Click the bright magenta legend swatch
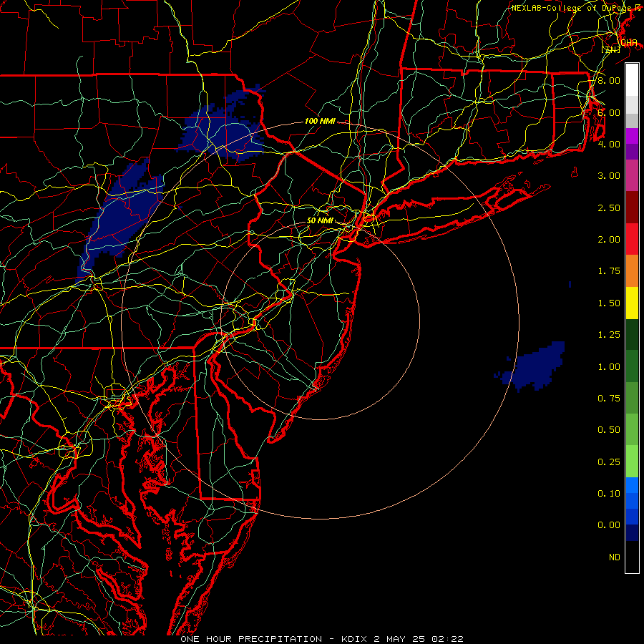The width and height of the screenshot is (644, 644). point(632,136)
